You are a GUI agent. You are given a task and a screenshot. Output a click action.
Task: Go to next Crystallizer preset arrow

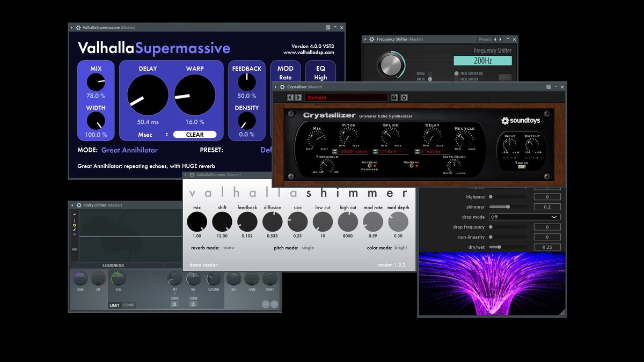tap(298, 98)
